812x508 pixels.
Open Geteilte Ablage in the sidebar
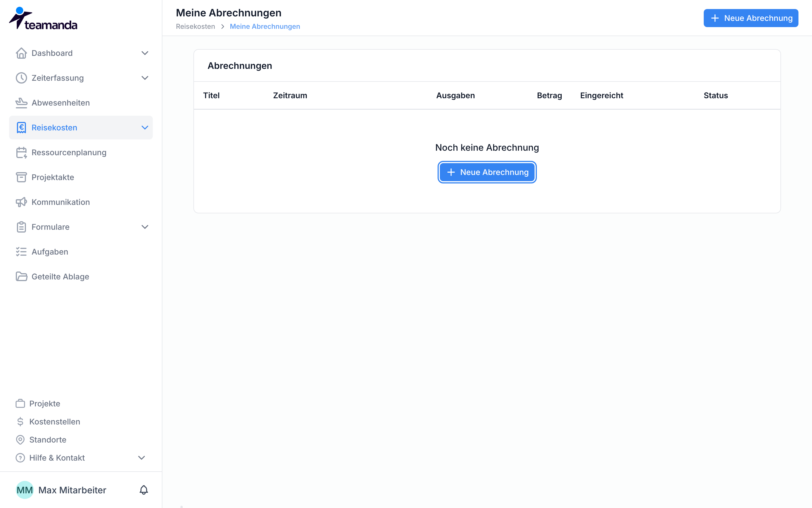(81, 277)
